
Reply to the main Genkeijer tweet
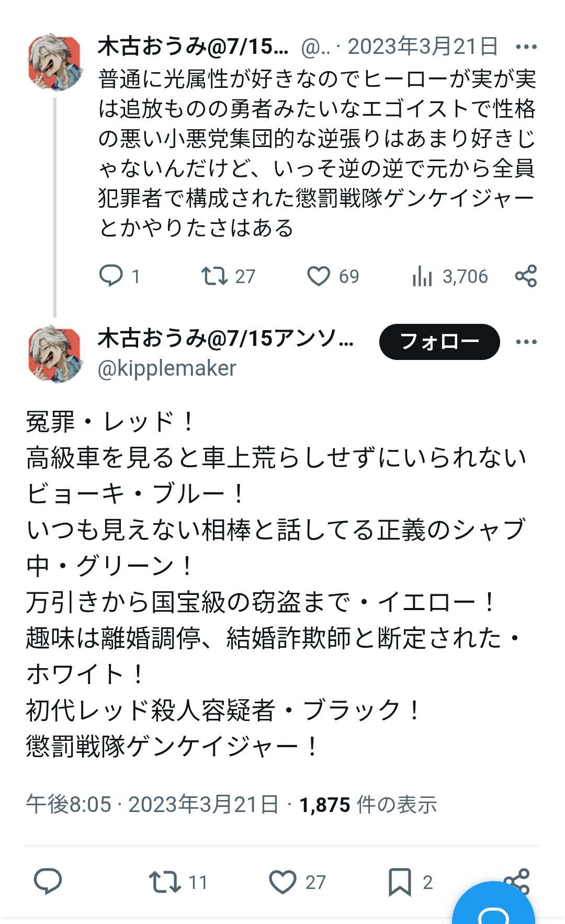click(x=48, y=881)
